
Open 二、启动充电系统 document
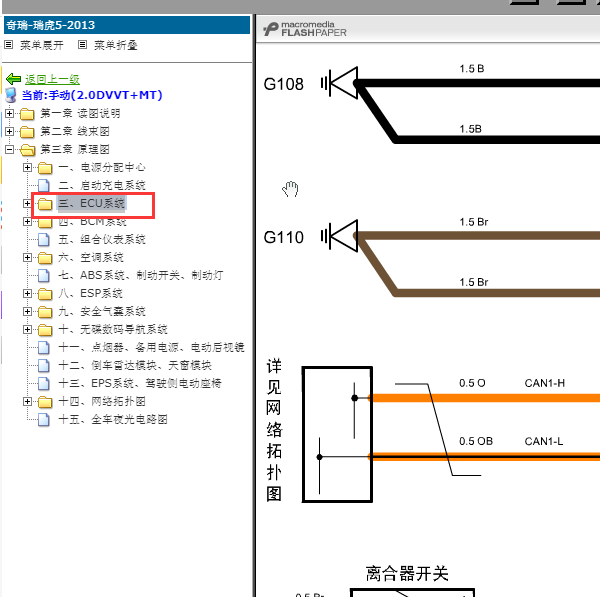102,185
